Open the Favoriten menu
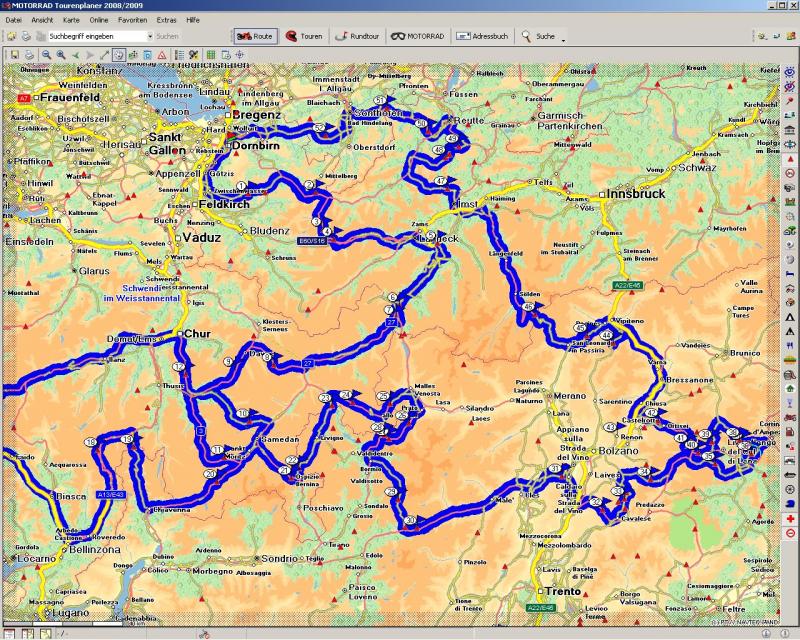 tap(133, 20)
